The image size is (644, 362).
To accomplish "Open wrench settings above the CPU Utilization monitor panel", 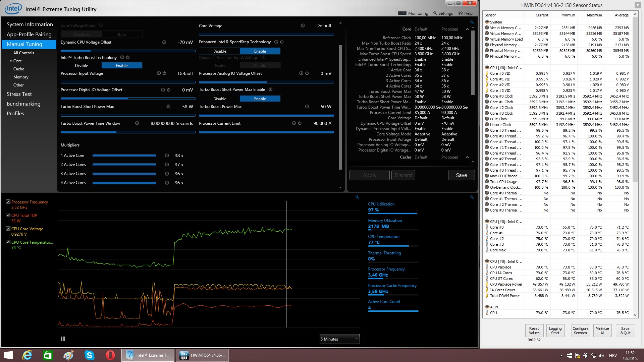I will (x=472, y=197).
